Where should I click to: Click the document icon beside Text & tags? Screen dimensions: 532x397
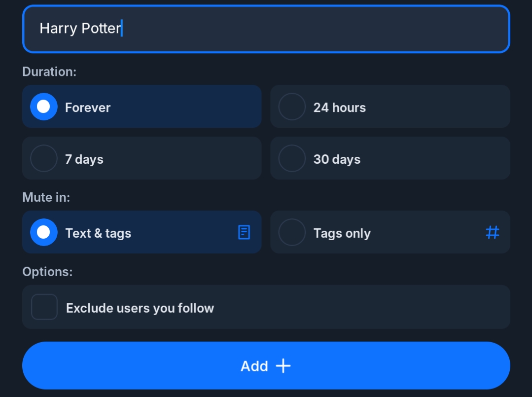click(244, 232)
